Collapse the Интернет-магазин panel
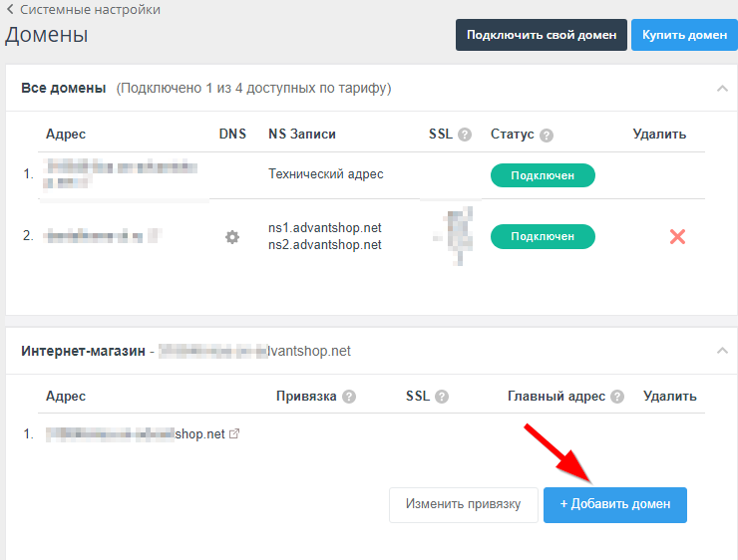Image resolution: width=738 pixels, height=560 pixels. pos(721,351)
